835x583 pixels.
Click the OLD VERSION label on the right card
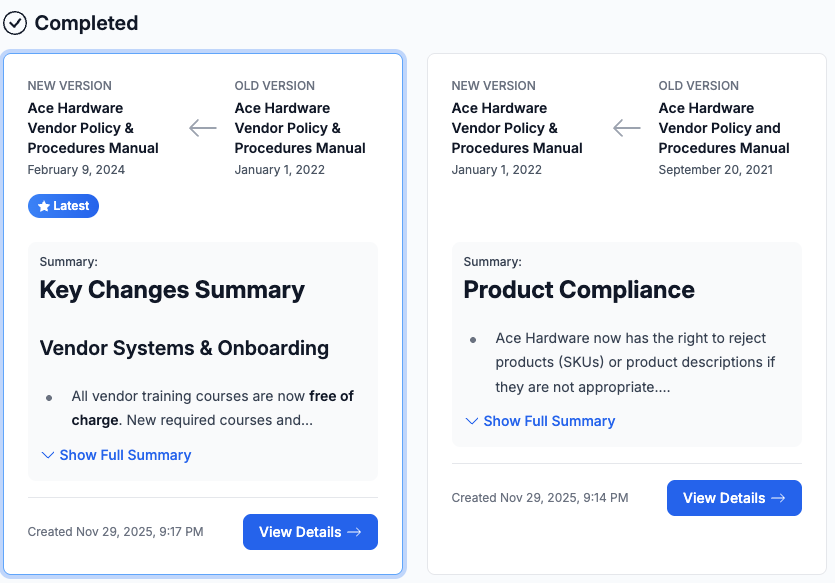coord(698,86)
